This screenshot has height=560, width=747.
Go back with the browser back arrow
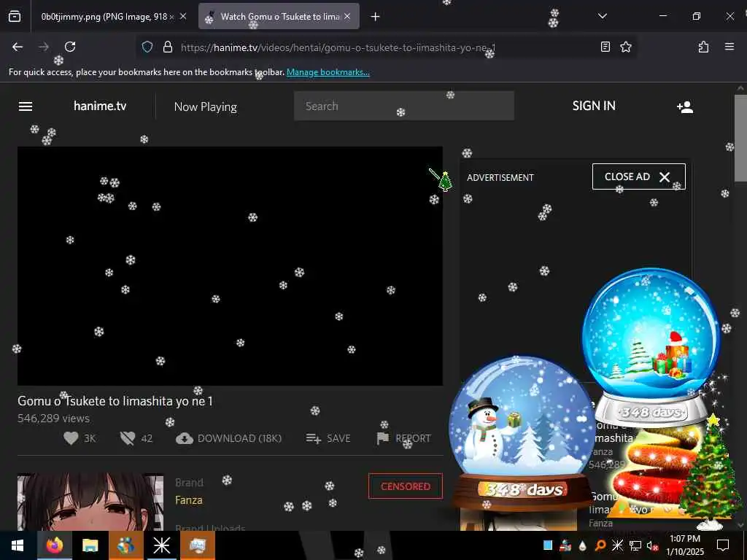click(18, 47)
